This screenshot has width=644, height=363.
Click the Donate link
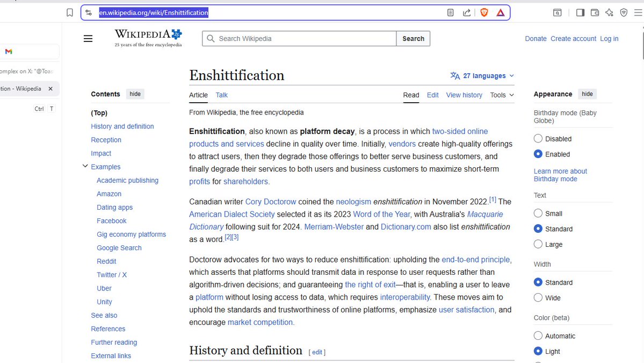point(536,39)
